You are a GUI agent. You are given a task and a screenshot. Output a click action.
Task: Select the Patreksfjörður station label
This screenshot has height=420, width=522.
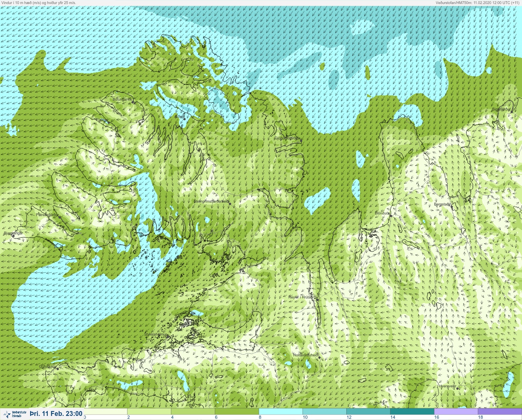(47, 214)
